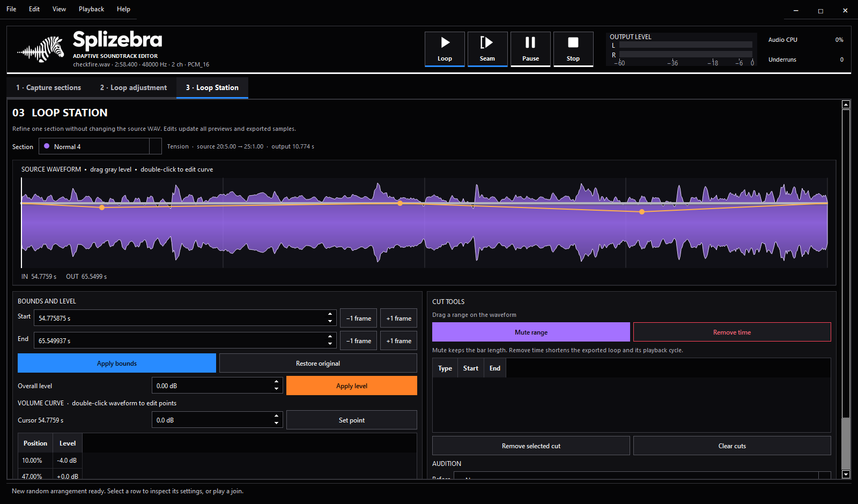Switch to Capture sections tab

[48, 87]
